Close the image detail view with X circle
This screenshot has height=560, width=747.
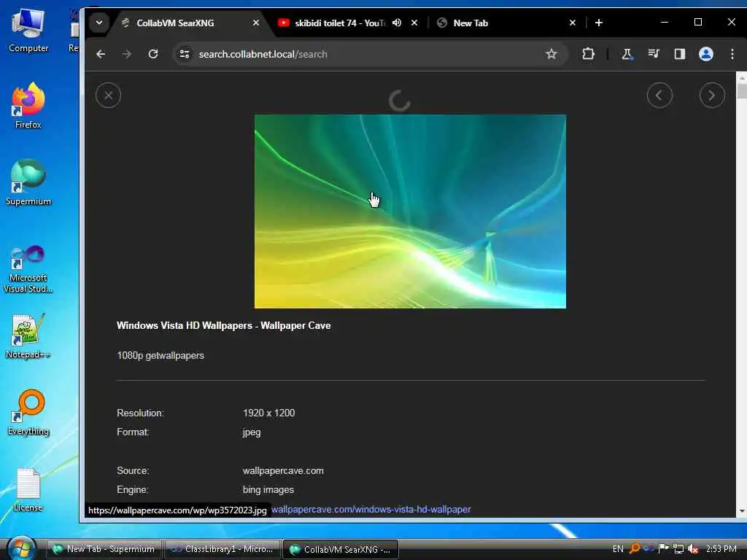click(x=108, y=96)
